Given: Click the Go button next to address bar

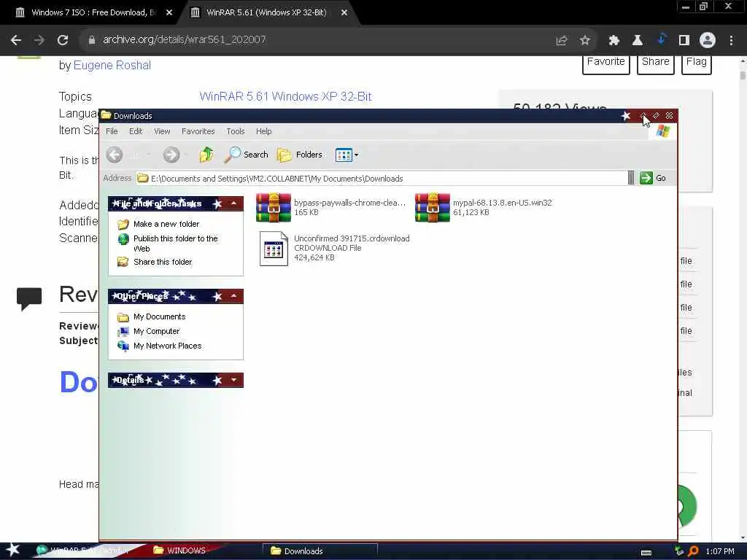Looking at the screenshot, I should pyautogui.click(x=653, y=178).
